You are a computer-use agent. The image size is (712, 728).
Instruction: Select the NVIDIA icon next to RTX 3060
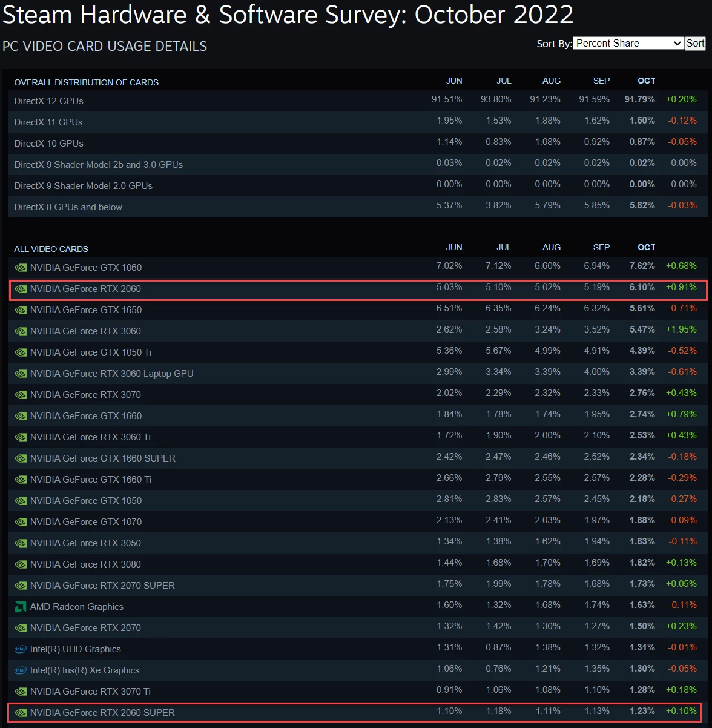(x=21, y=331)
